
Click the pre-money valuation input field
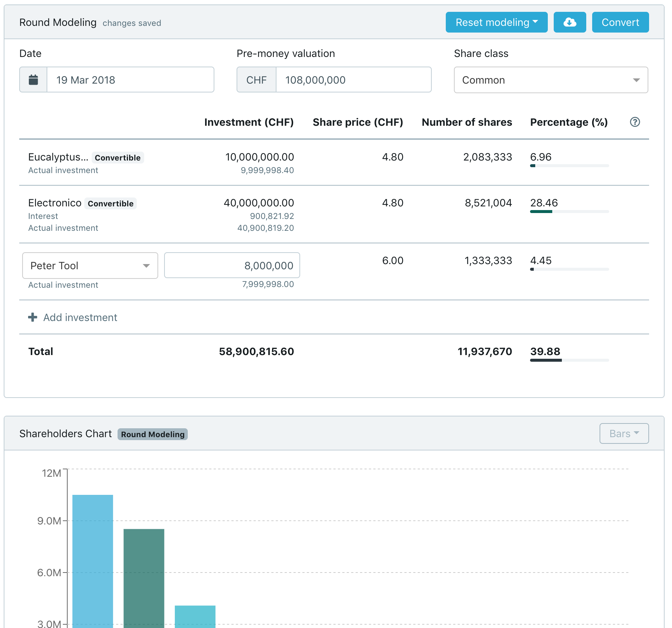353,80
